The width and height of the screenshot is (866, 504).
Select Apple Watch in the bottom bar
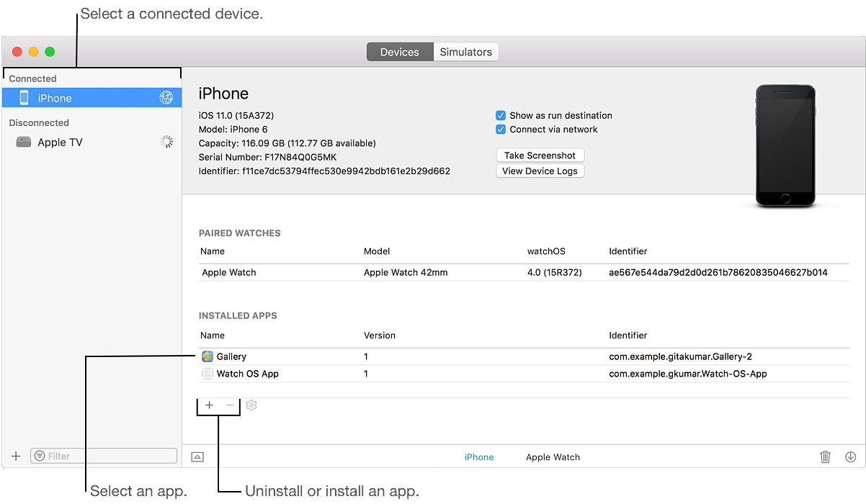[553, 457]
